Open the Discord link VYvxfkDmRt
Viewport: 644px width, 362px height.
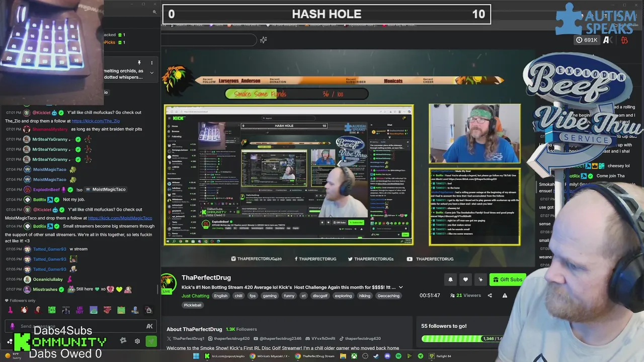[320, 338]
